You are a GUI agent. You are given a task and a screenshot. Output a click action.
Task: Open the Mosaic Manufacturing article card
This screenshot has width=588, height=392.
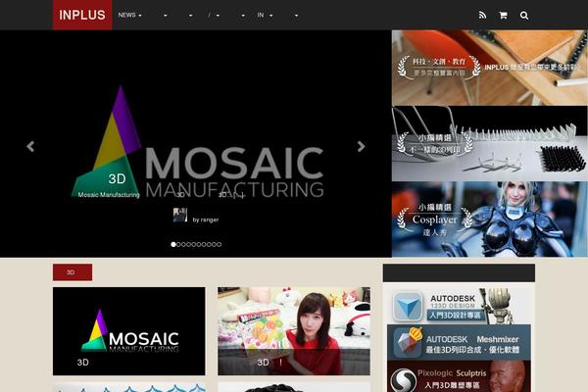(129, 331)
